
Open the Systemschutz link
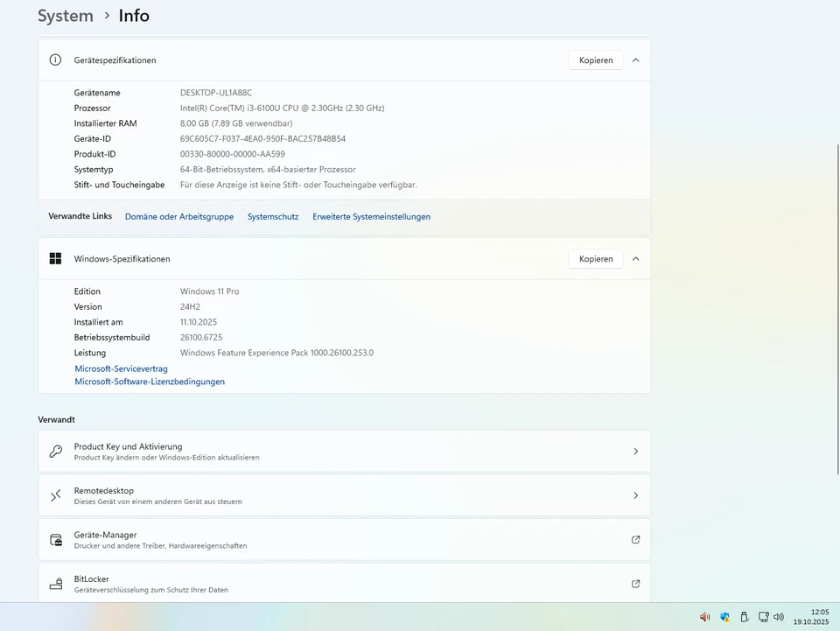[x=273, y=216]
